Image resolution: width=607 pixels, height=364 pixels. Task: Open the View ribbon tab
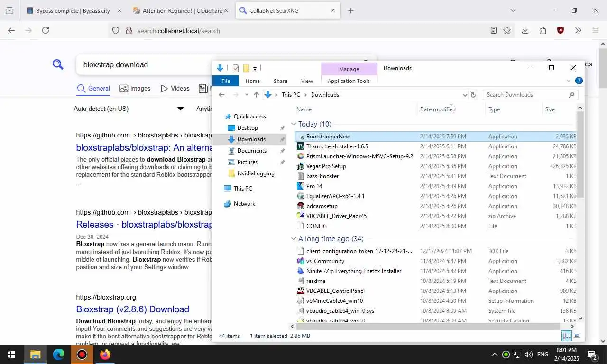tap(307, 81)
